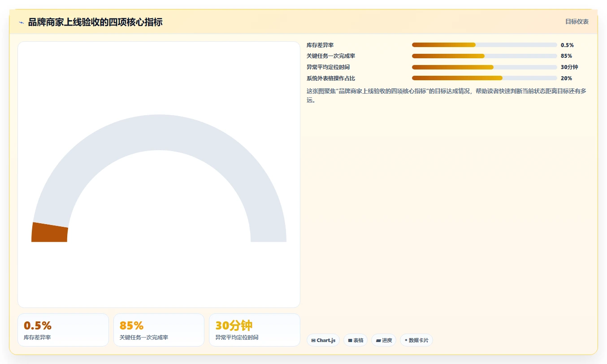Click the grey arc of the gauge
This screenshot has width=607, height=364.
click(159, 132)
